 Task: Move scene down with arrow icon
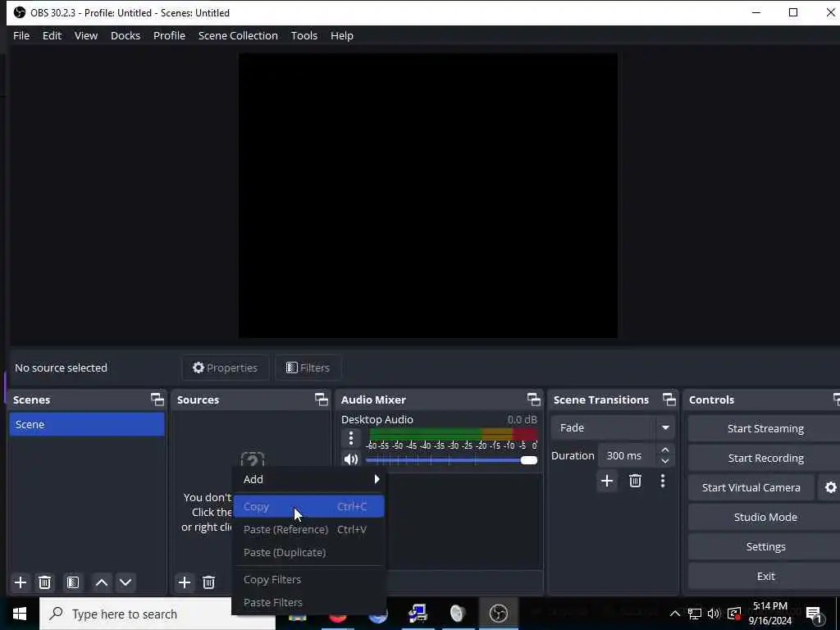[x=126, y=582]
